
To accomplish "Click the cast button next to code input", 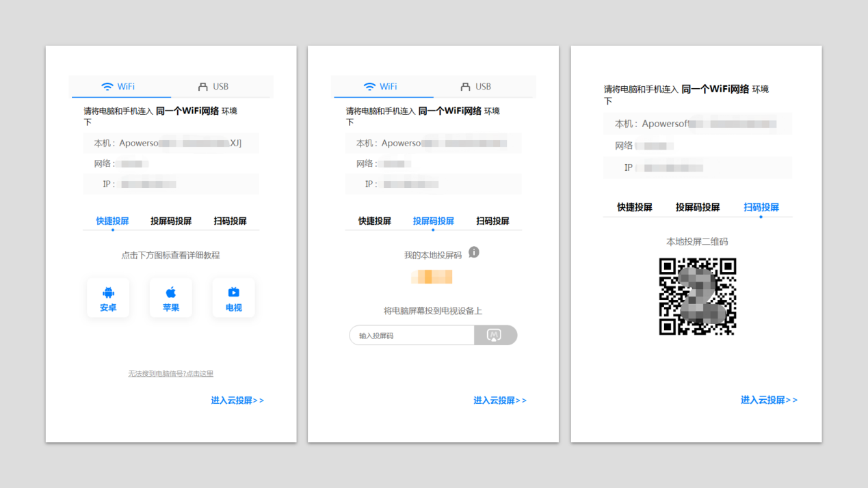I will click(495, 335).
